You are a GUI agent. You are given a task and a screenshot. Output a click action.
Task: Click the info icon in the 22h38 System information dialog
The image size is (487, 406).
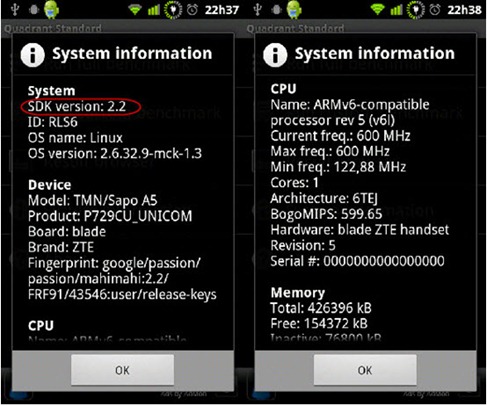click(x=275, y=55)
